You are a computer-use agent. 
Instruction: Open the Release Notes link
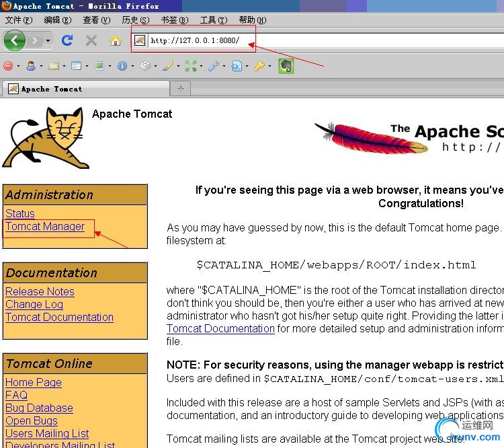(x=40, y=291)
